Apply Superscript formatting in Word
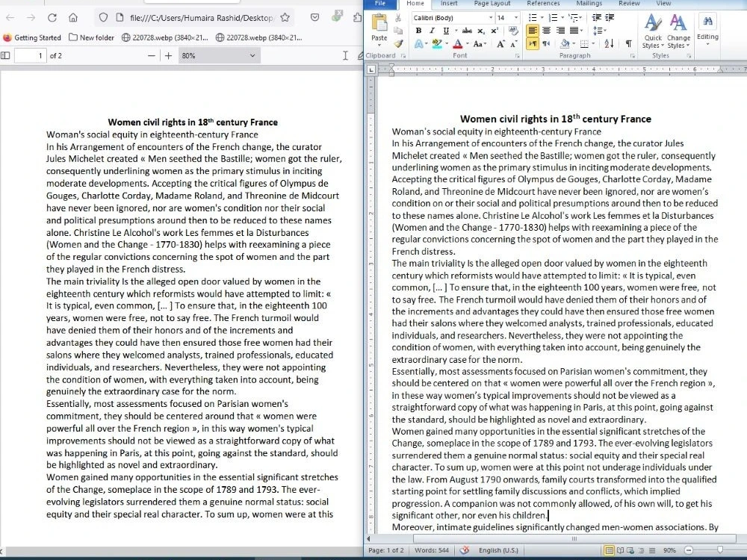Viewport: 747px width, 560px height. pyautogui.click(x=495, y=31)
